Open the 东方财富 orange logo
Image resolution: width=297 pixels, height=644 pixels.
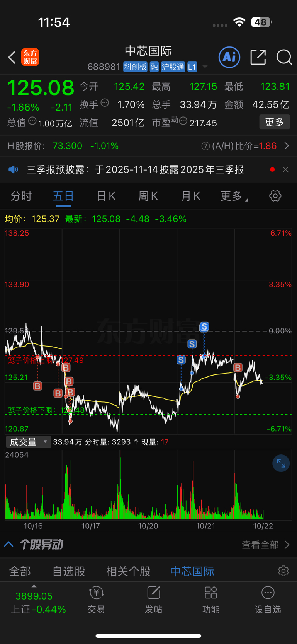click(30, 57)
